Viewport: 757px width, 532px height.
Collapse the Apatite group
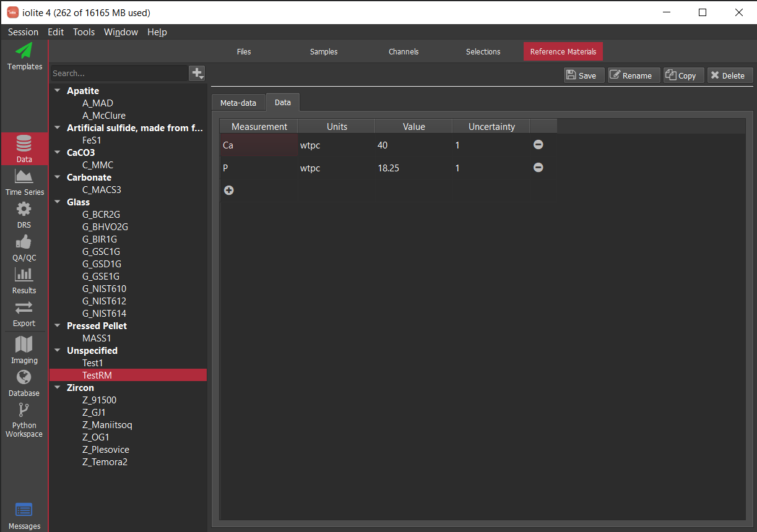click(58, 91)
